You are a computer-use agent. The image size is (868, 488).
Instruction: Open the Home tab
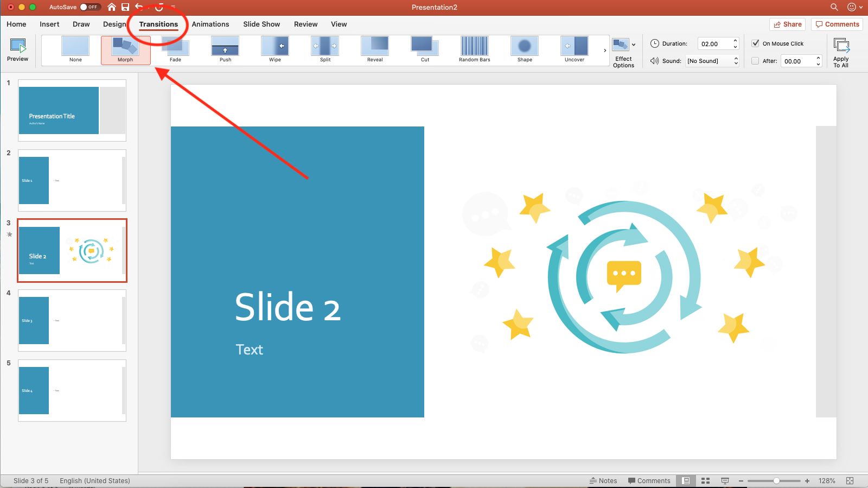click(16, 24)
